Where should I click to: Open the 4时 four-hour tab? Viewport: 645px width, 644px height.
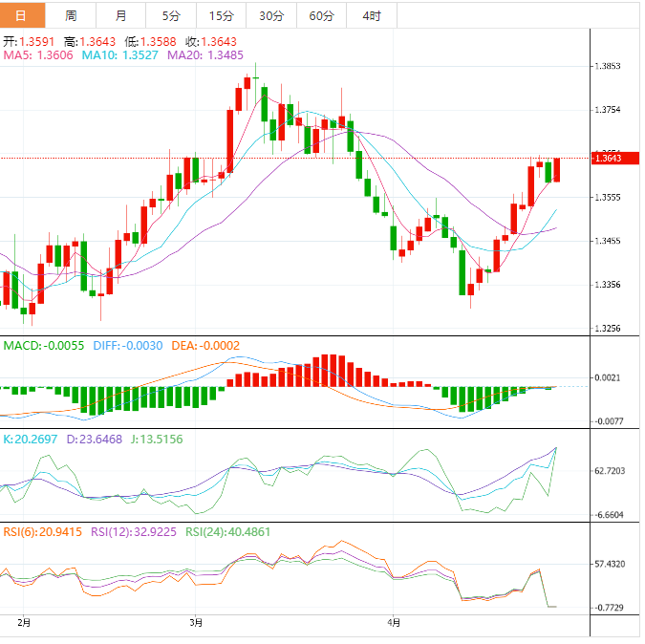(372, 15)
